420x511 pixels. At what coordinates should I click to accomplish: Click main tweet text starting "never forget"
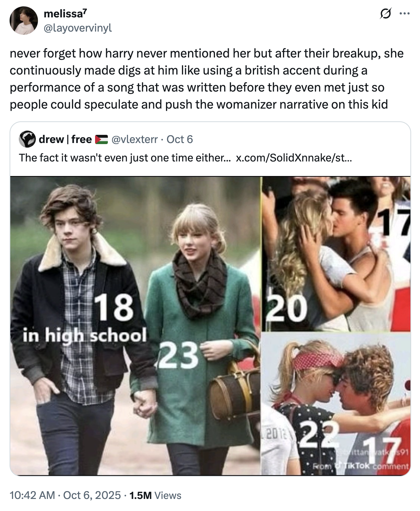coord(206,79)
